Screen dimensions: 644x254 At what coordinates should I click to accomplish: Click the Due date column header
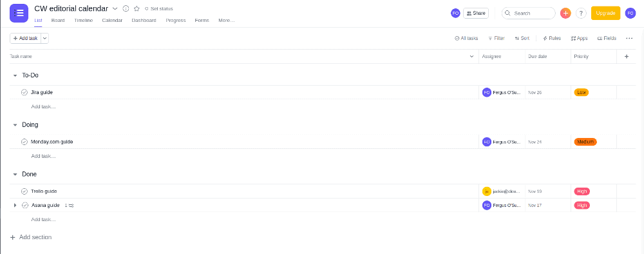click(538, 56)
